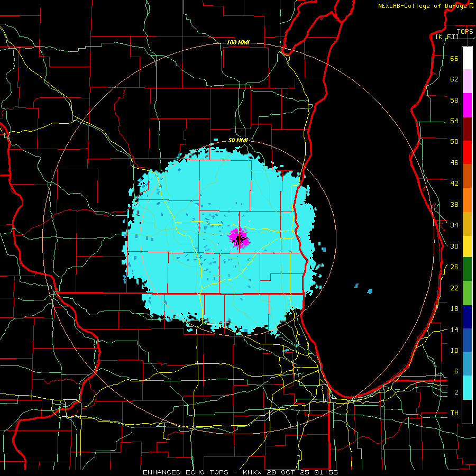Click the light orange legend swatch
476x476 pixels.
(x=467, y=200)
